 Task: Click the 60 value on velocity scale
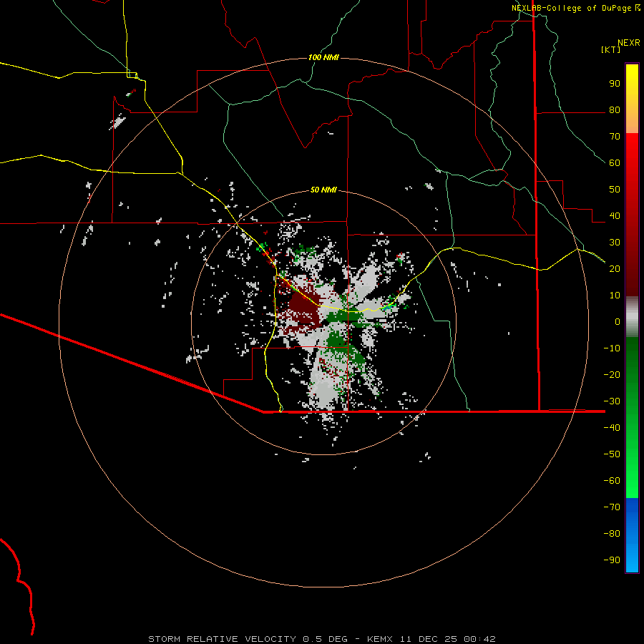click(x=615, y=162)
